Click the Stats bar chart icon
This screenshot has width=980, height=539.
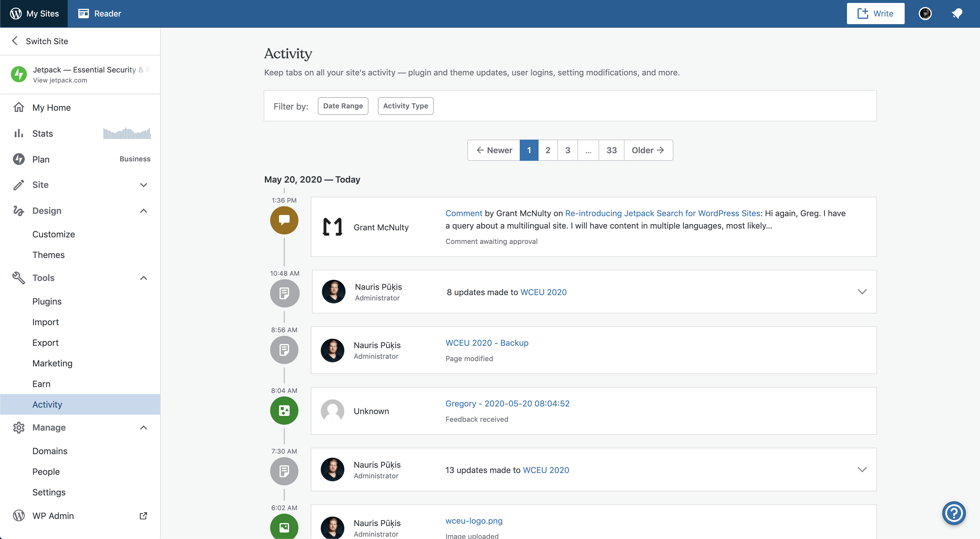(x=17, y=133)
